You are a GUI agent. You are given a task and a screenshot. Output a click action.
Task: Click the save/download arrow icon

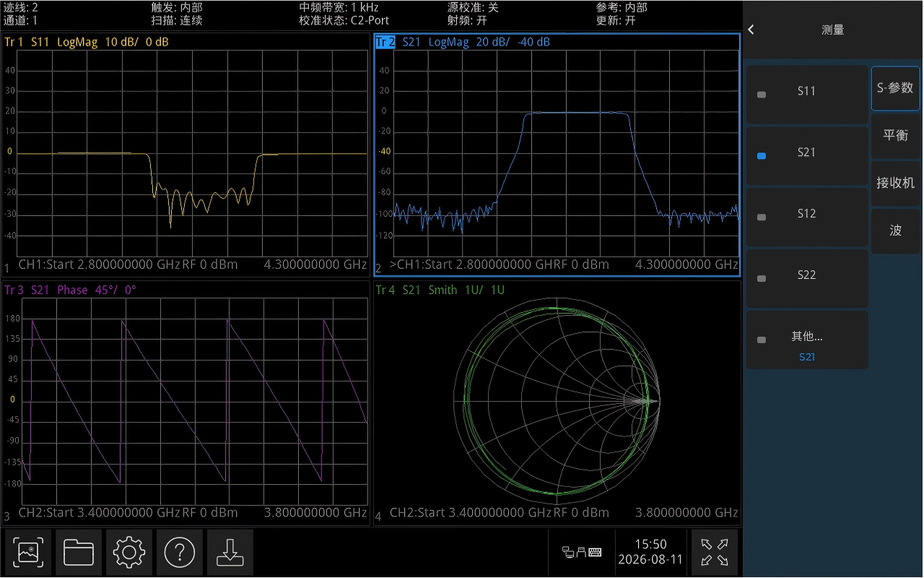(x=230, y=553)
